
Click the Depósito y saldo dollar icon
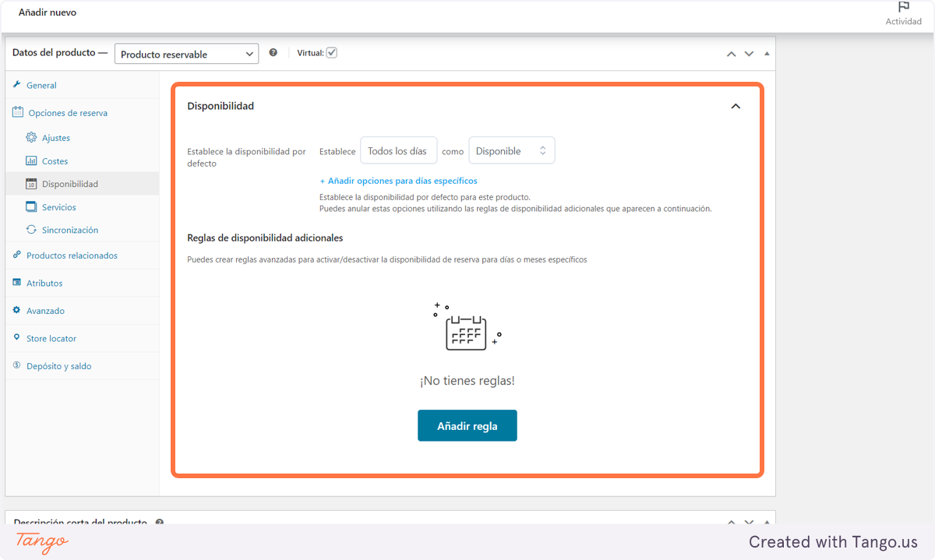[x=17, y=365]
